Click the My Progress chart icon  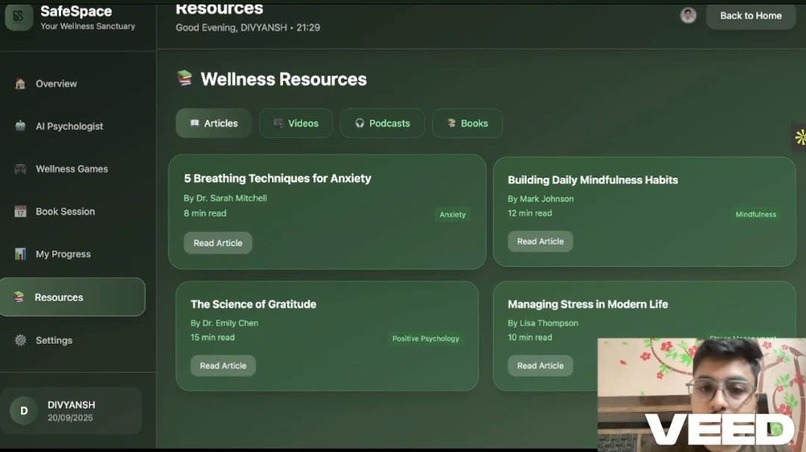click(x=20, y=254)
